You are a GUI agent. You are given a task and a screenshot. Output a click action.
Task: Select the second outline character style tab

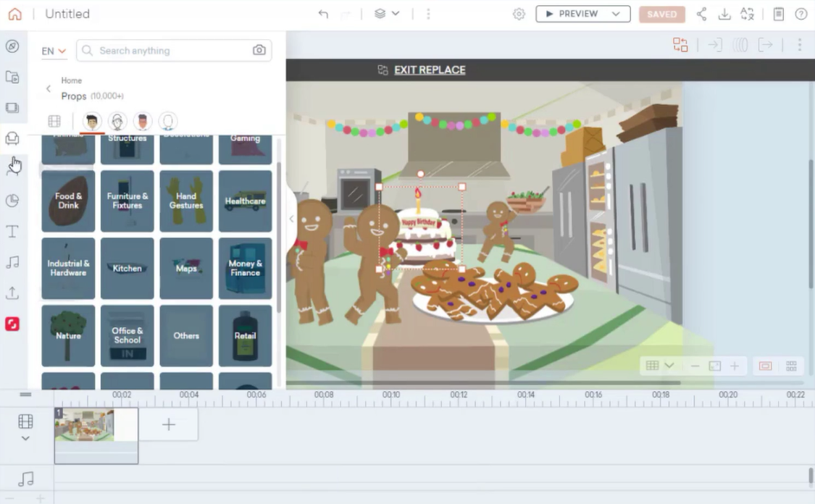[x=117, y=122]
